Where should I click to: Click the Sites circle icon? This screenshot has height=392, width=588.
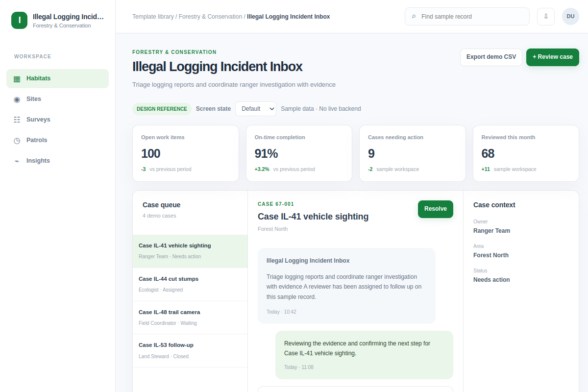[17, 99]
